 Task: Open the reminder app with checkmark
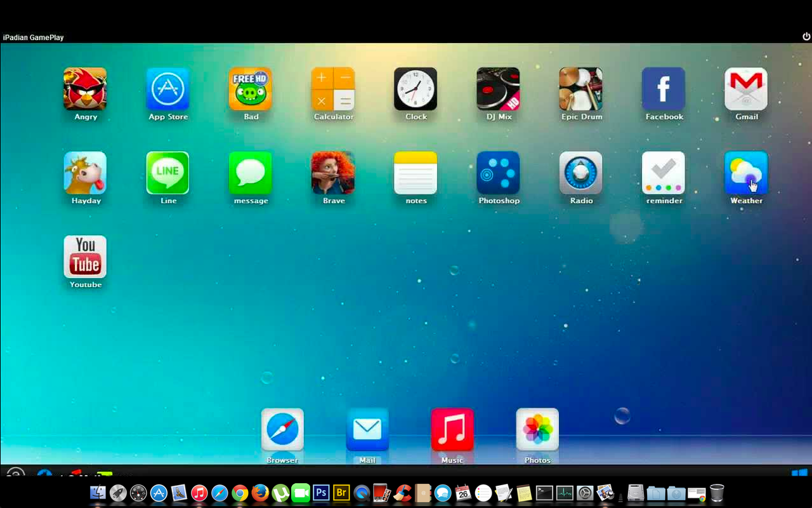(x=664, y=173)
